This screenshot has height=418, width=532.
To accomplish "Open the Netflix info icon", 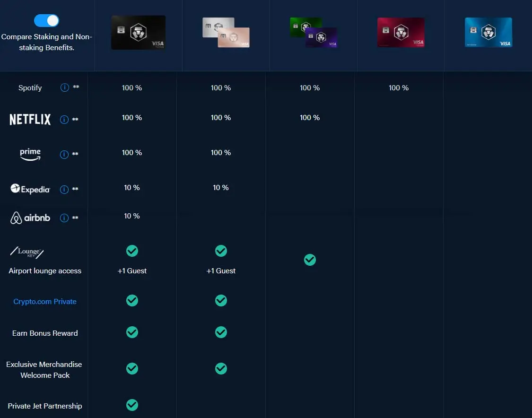I will pyautogui.click(x=64, y=120).
